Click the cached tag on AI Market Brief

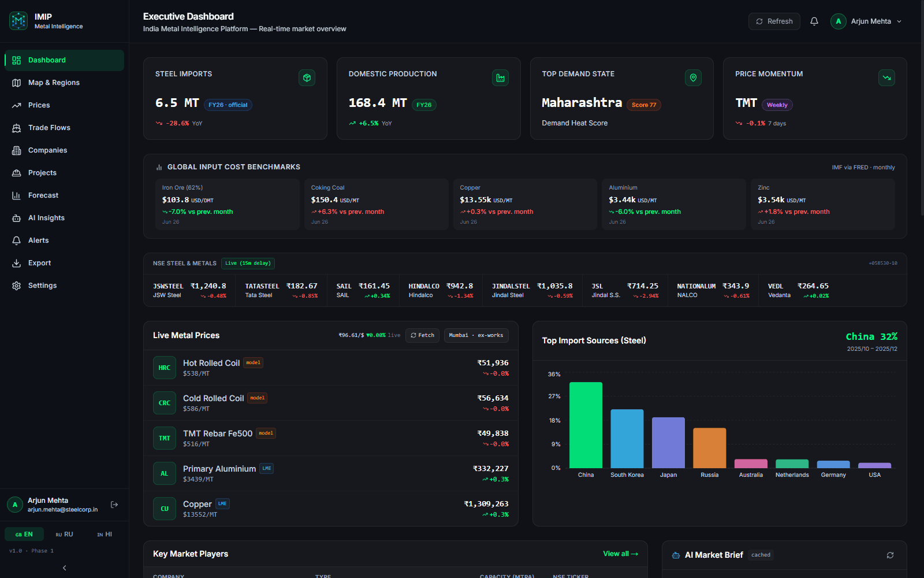pyautogui.click(x=761, y=555)
